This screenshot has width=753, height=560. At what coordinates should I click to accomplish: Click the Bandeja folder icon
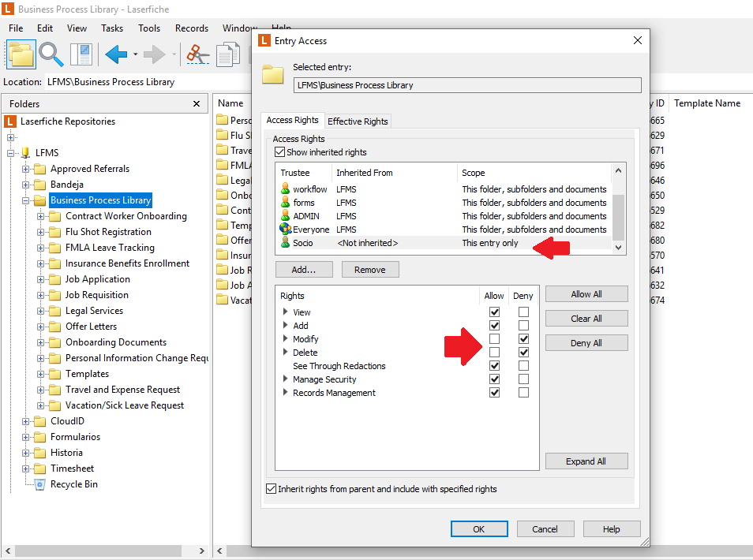pos(40,185)
